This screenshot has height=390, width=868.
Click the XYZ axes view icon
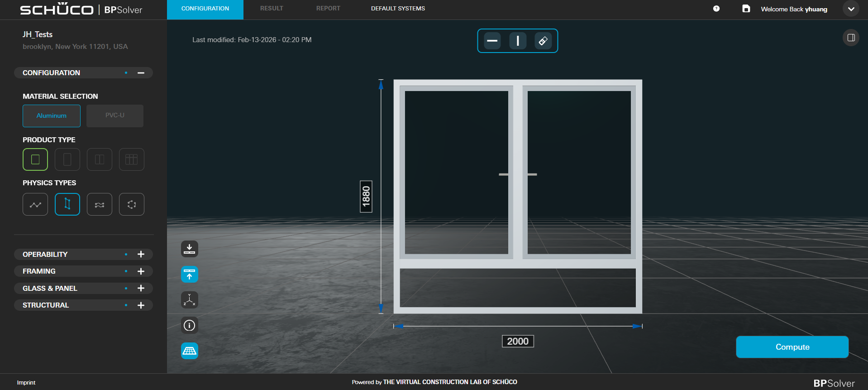coord(190,300)
